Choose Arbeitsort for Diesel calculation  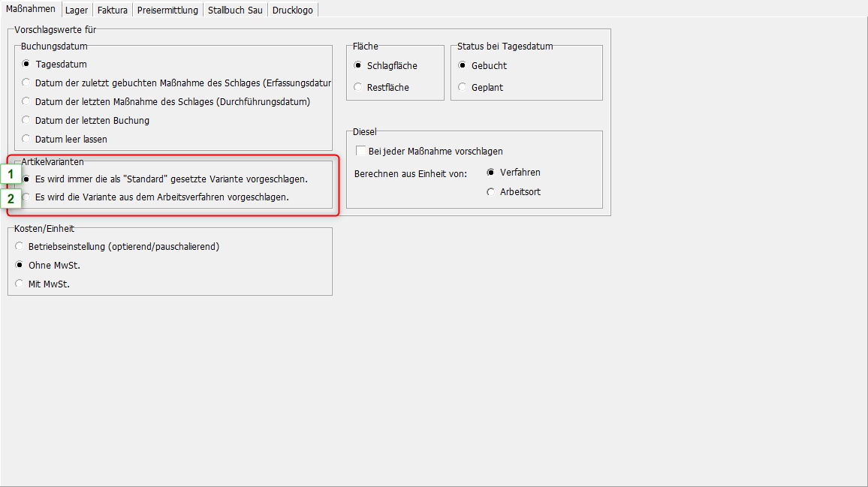pyautogui.click(x=491, y=191)
